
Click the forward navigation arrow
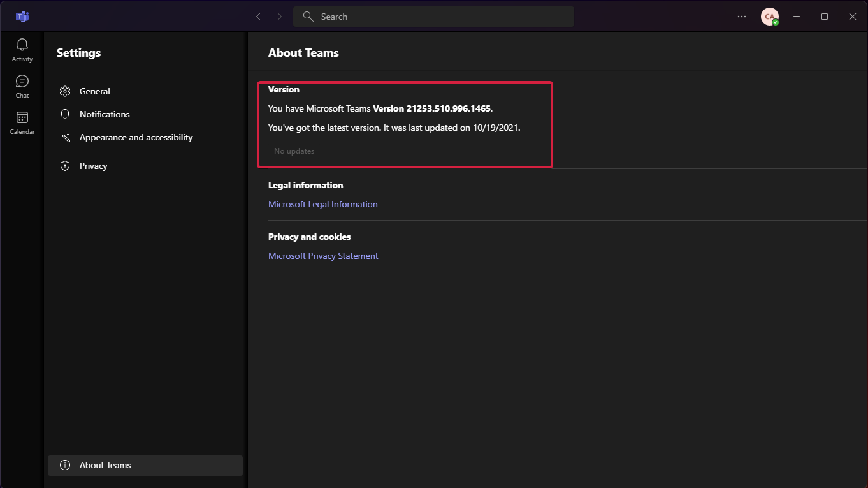click(x=279, y=17)
